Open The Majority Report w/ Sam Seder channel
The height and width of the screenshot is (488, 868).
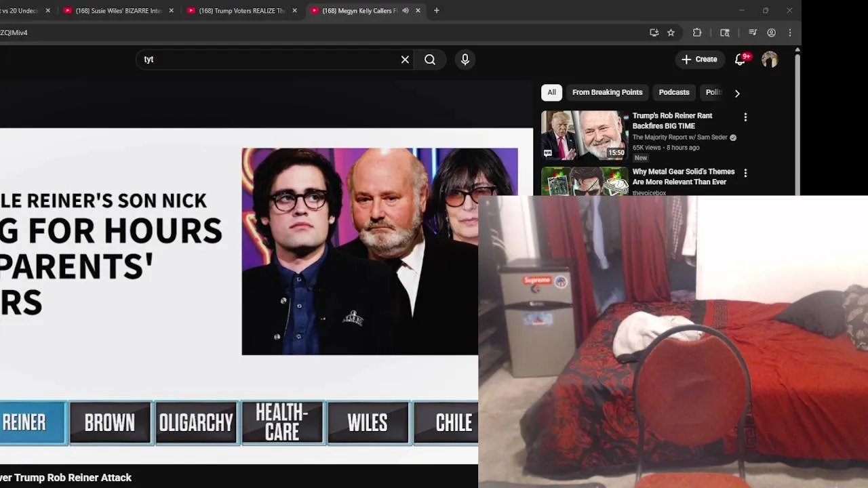point(679,137)
